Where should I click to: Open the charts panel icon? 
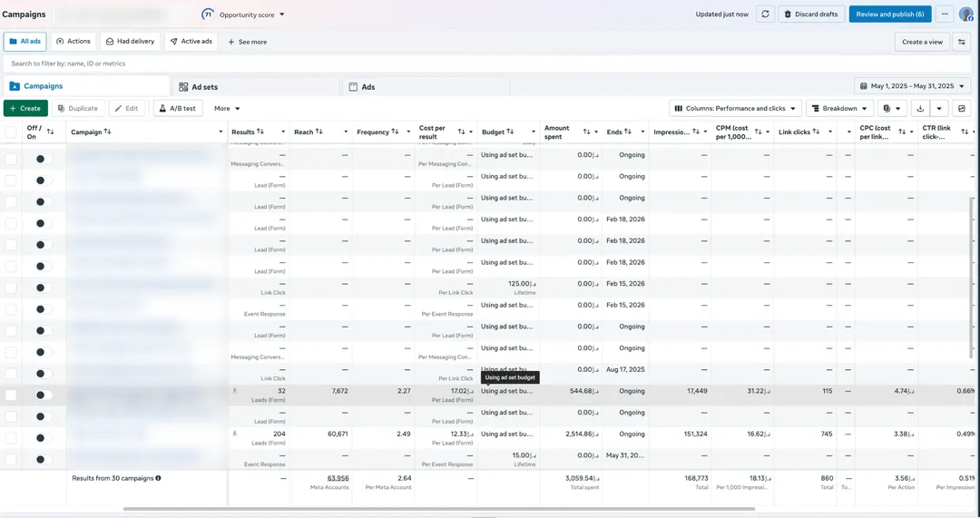pos(962,108)
